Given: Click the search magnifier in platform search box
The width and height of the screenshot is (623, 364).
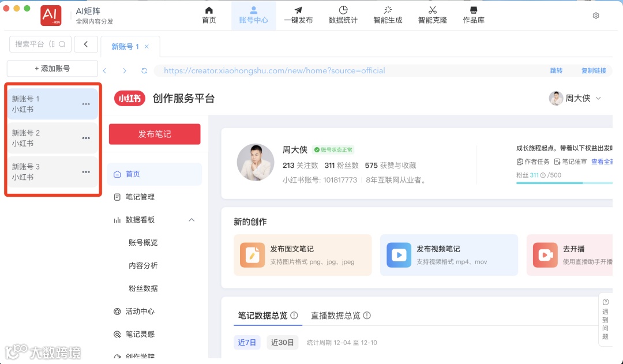Looking at the screenshot, I should click(x=62, y=44).
